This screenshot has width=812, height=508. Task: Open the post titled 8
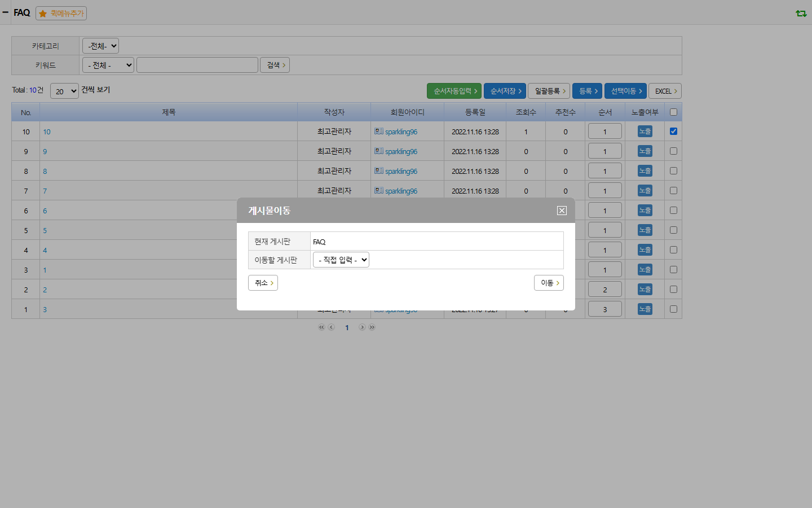pyautogui.click(x=45, y=171)
